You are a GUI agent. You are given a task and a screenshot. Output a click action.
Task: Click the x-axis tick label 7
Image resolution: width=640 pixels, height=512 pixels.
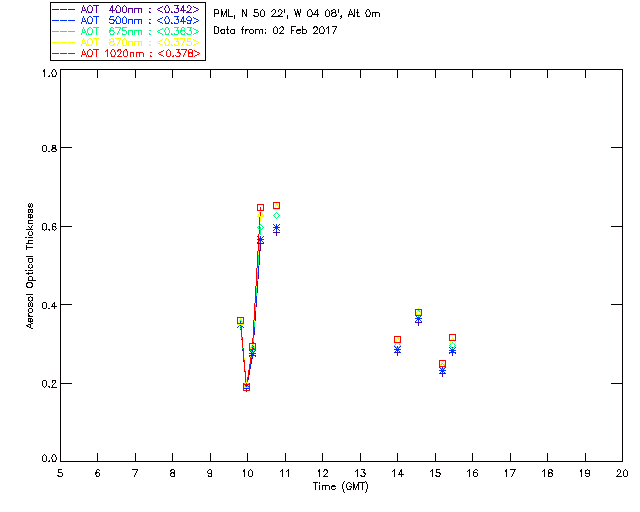135,473
